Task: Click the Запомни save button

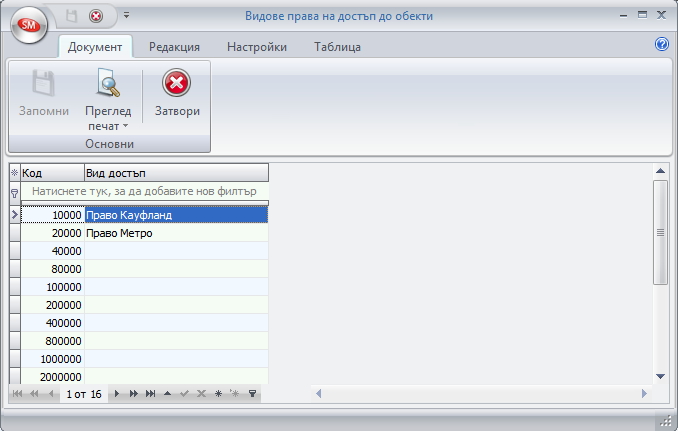Action: tap(44, 93)
